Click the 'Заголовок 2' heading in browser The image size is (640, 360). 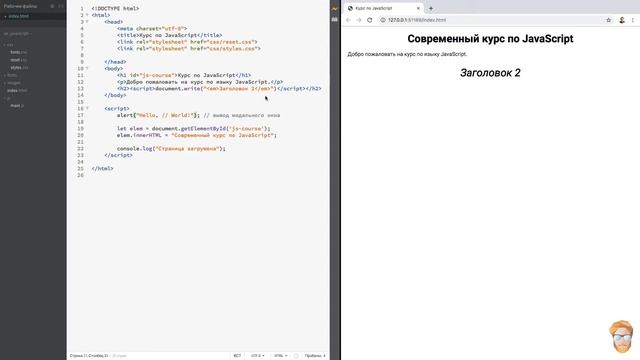[490, 73]
